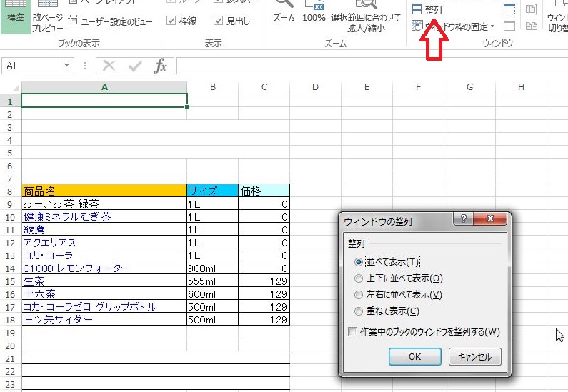Select column E header

point(367,87)
